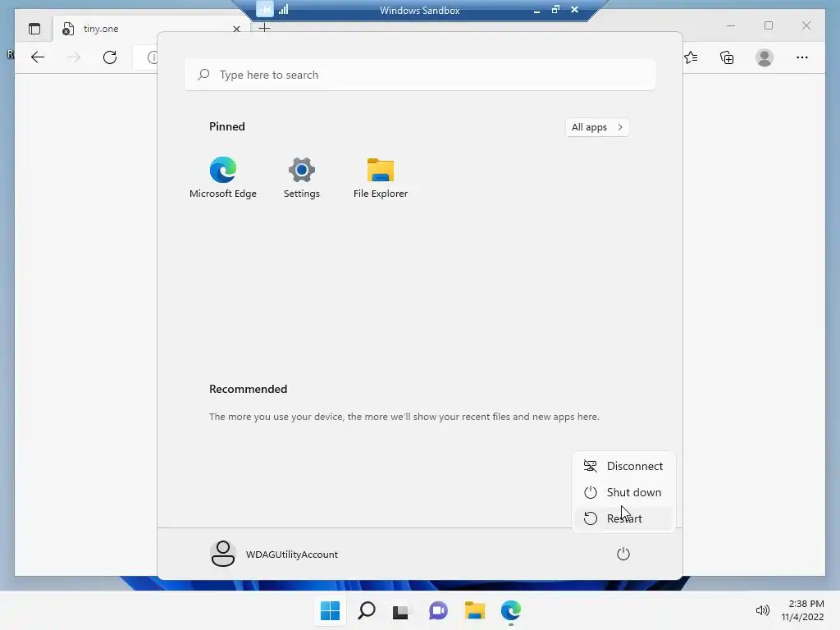840x630 pixels.
Task: Refresh the tiny.one page in Edge
Action: tap(110, 57)
